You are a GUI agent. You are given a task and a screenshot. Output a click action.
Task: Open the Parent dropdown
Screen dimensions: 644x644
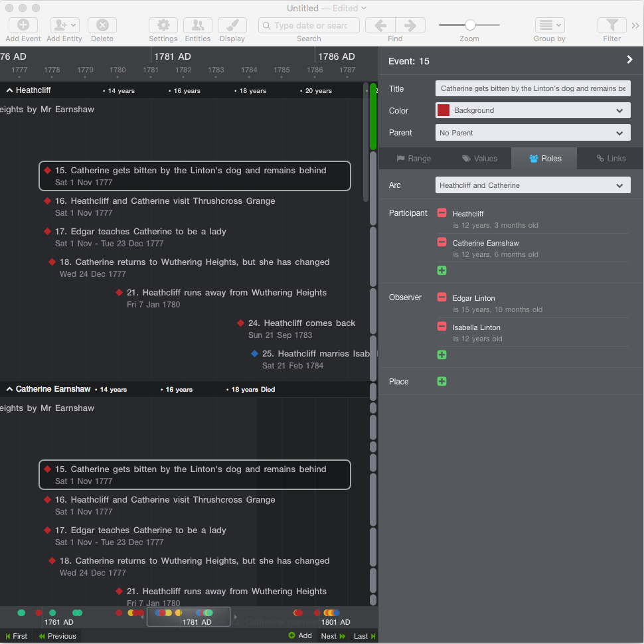[x=532, y=133]
